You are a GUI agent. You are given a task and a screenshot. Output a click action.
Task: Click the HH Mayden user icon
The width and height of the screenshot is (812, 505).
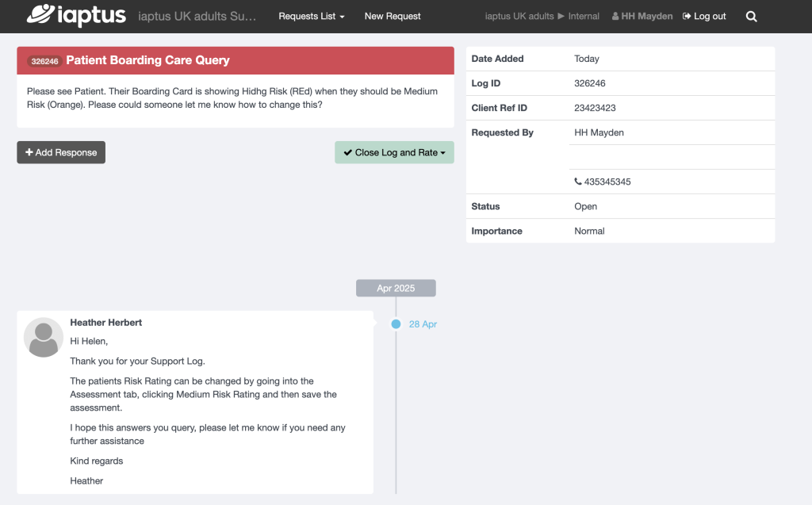[615, 17]
